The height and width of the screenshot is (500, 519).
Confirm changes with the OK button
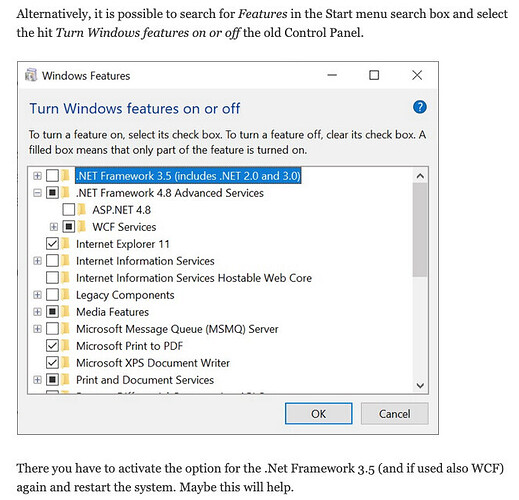click(318, 414)
